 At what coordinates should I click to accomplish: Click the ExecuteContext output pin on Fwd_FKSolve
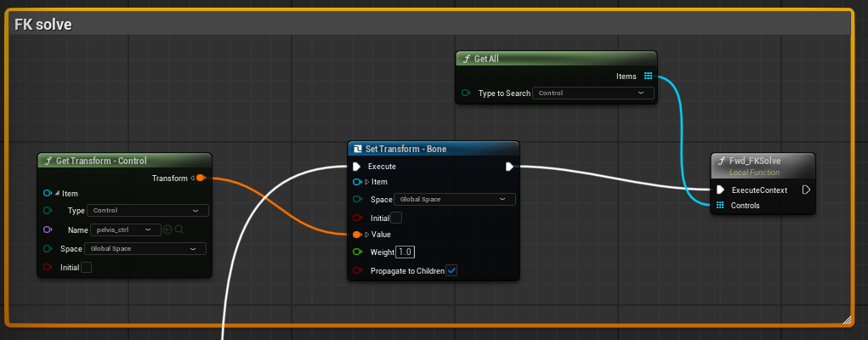807,190
